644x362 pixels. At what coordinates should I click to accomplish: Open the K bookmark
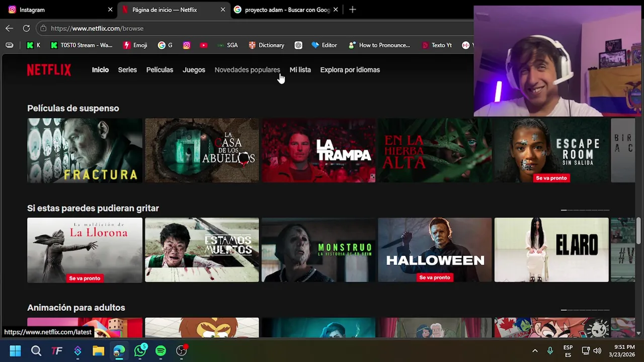pyautogui.click(x=34, y=45)
